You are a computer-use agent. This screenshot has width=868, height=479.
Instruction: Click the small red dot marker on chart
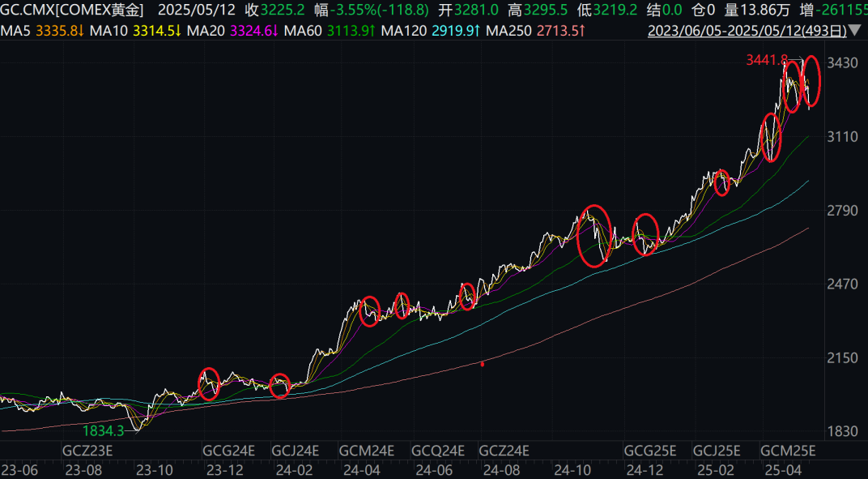click(482, 364)
